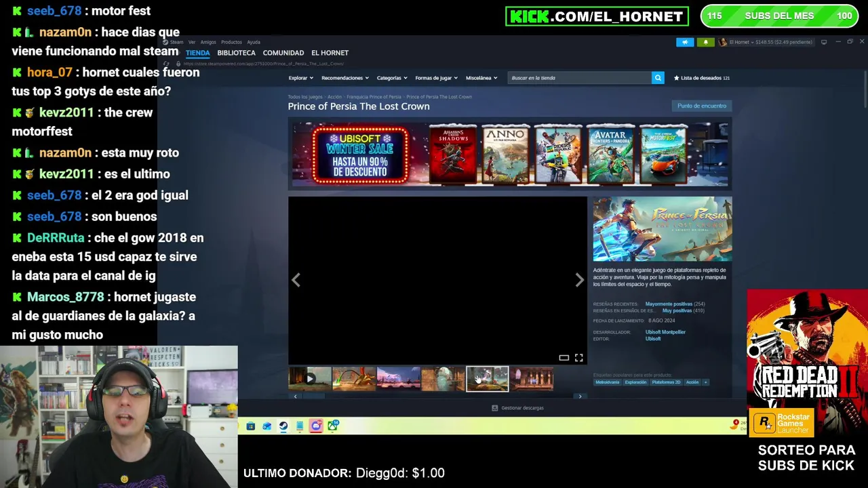Toggle fullscreen on the media player
The height and width of the screenshot is (488, 868).
coord(579,358)
